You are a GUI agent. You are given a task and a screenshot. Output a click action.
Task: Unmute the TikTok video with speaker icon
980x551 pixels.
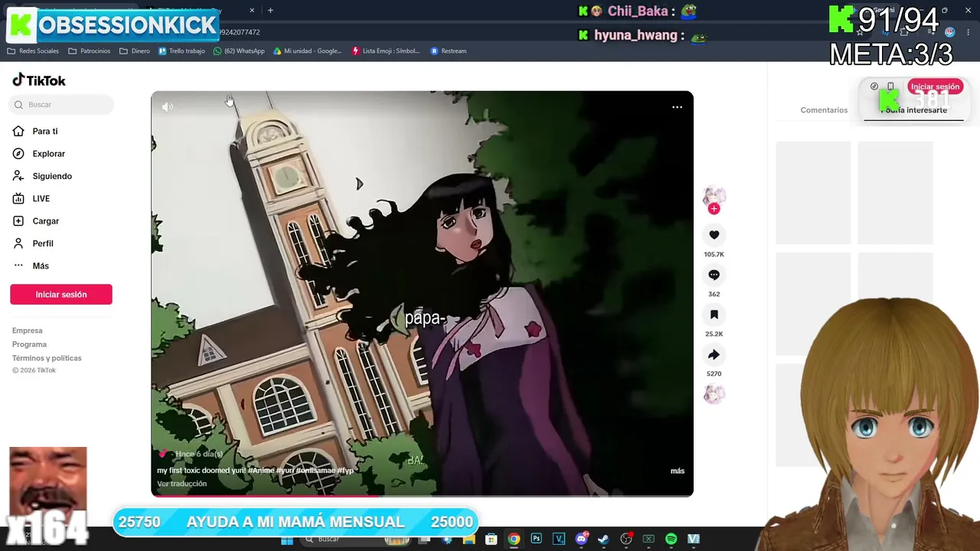click(168, 107)
